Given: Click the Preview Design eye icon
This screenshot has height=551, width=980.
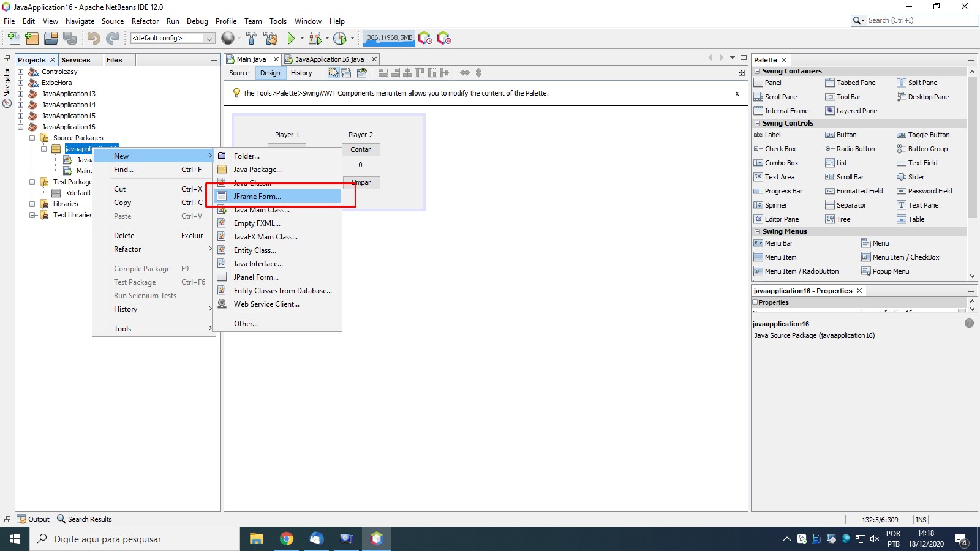Looking at the screenshot, I should pyautogui.click(x=362, y=73).
